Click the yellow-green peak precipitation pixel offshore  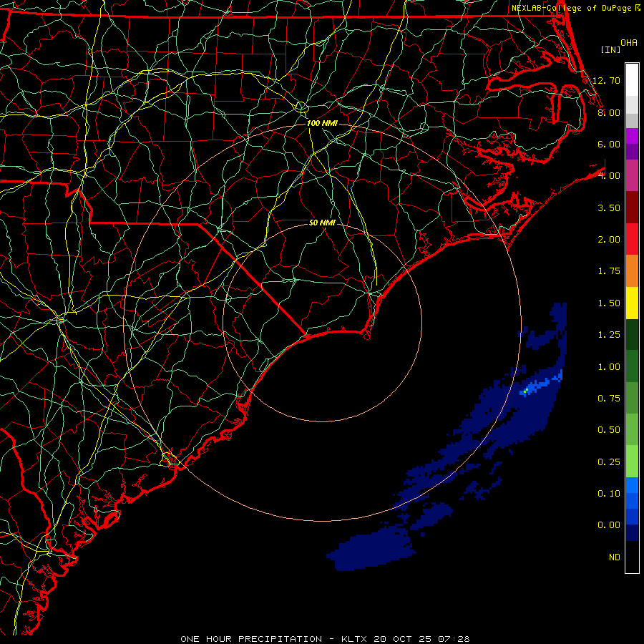pyautogui.click(x=526, y=391)
